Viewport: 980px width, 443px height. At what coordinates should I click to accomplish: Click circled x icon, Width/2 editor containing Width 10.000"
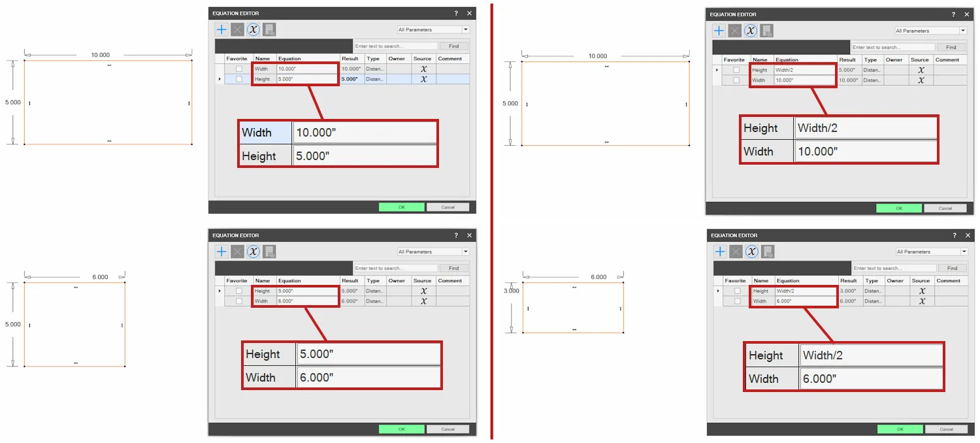coord(751,31)
